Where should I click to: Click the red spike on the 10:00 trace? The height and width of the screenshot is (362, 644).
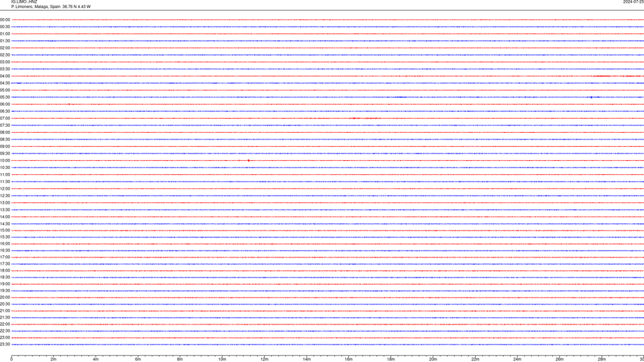coord(248,160)
